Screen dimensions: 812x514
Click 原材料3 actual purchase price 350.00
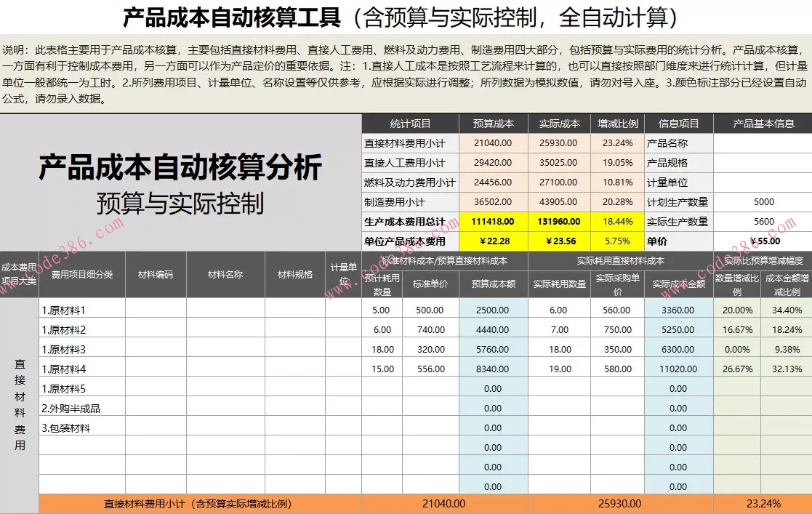[617, 350]
